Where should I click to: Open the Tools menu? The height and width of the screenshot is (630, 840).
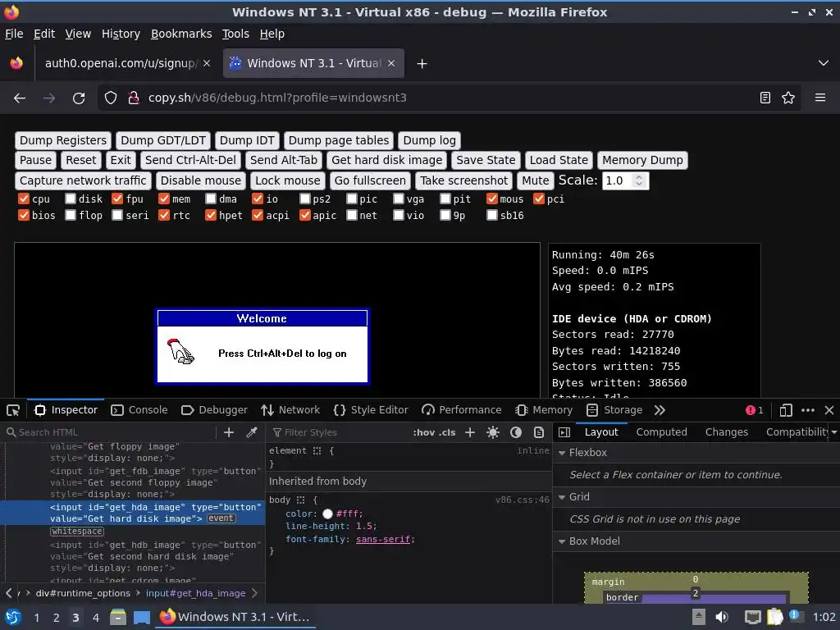pyautogui.click(x=235, y=34)
